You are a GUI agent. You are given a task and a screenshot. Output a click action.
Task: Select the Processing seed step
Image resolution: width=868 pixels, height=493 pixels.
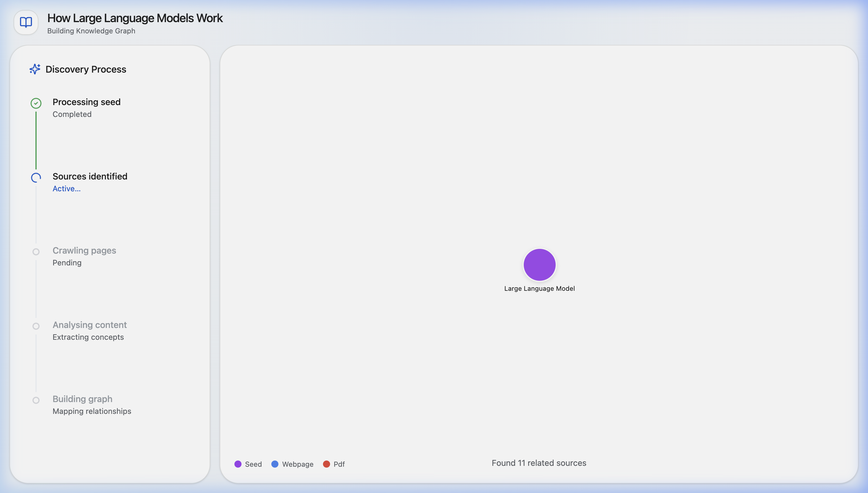tap(86, 102)
